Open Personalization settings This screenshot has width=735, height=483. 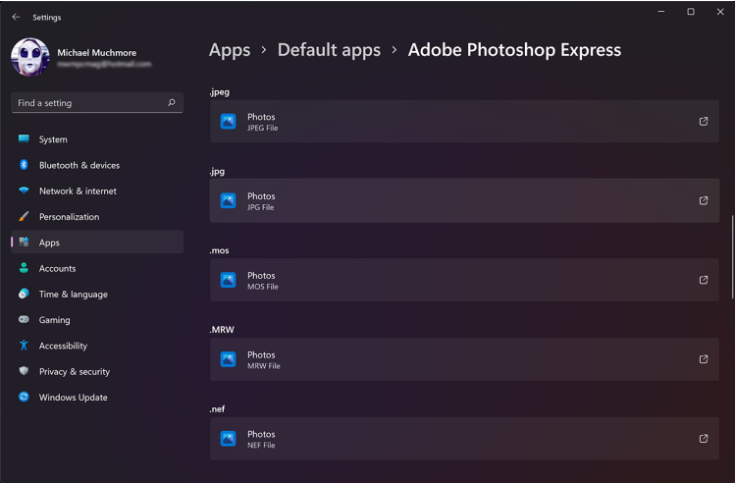click(97, 217)
